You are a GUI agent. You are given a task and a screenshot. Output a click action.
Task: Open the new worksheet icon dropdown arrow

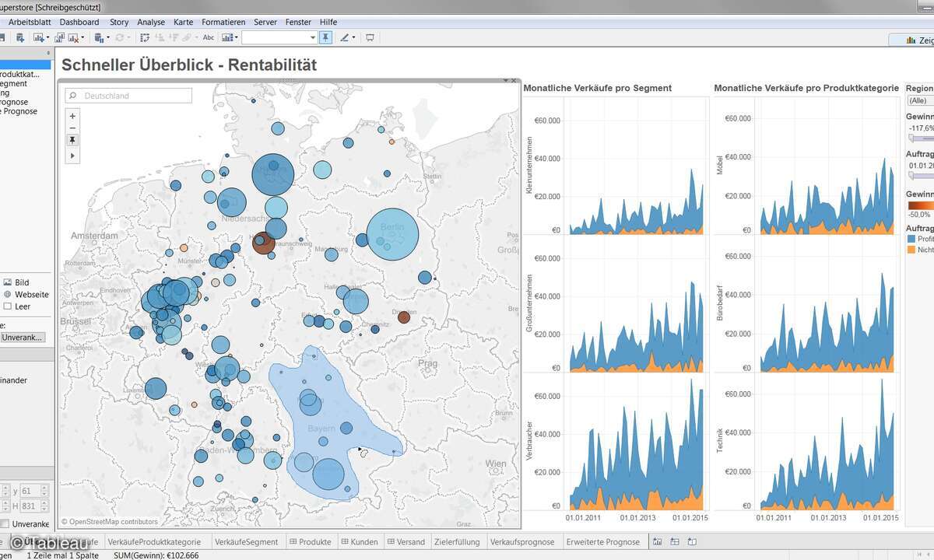(47, 37)
